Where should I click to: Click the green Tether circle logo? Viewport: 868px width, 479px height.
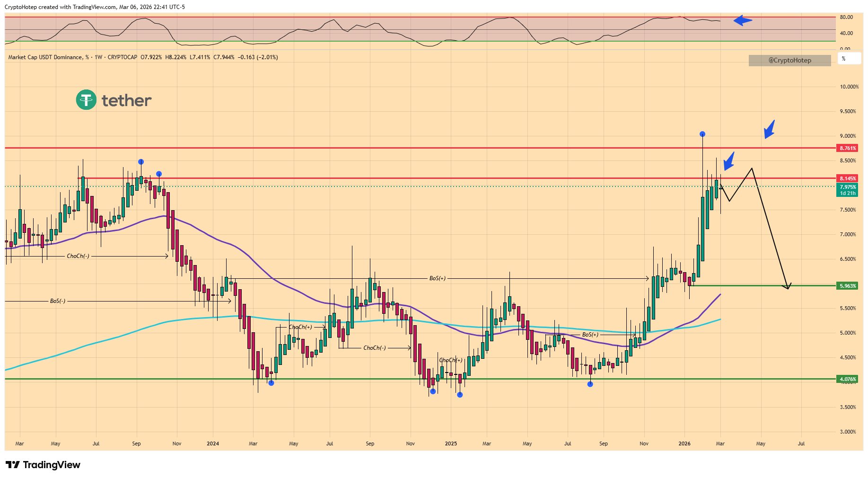pos(86,100)
